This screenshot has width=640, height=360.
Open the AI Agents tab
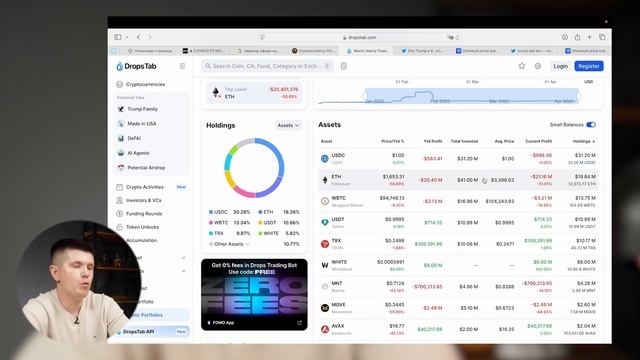(x=138, y=153)
